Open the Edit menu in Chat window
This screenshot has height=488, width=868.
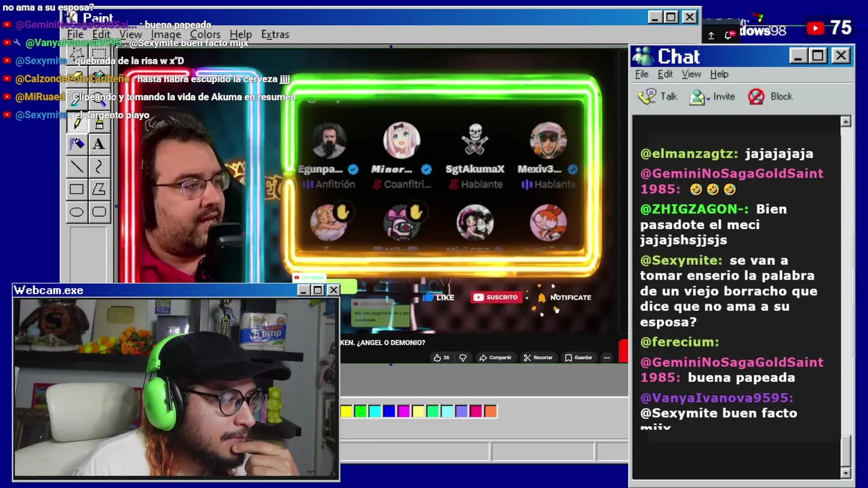tap(665, 74)
